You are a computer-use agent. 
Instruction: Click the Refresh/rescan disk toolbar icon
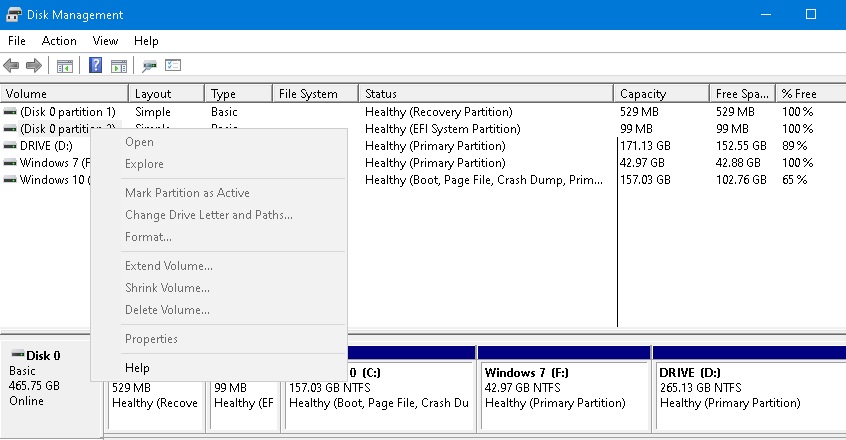149,66
